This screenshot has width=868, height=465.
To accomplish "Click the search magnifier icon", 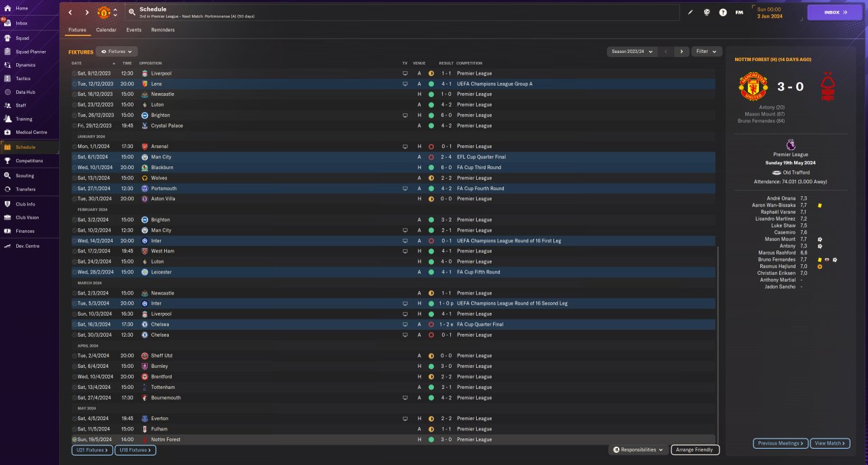I will tap(131, 12).
